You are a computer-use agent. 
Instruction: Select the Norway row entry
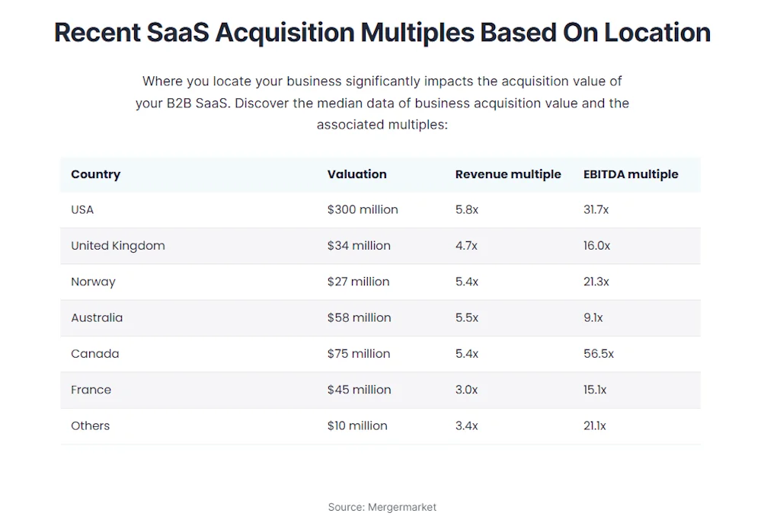(93, 282)
